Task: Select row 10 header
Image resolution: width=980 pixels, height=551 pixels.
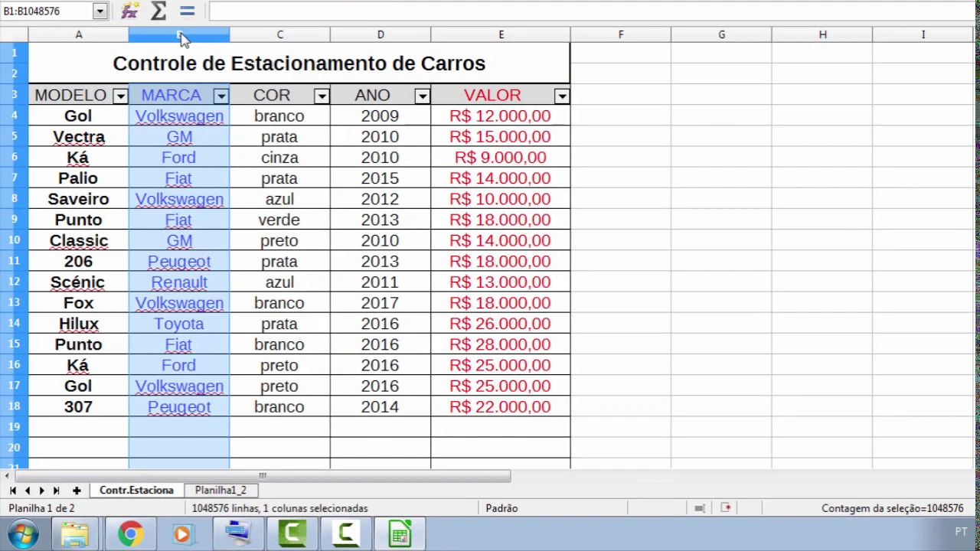Action: coord(14,240)
